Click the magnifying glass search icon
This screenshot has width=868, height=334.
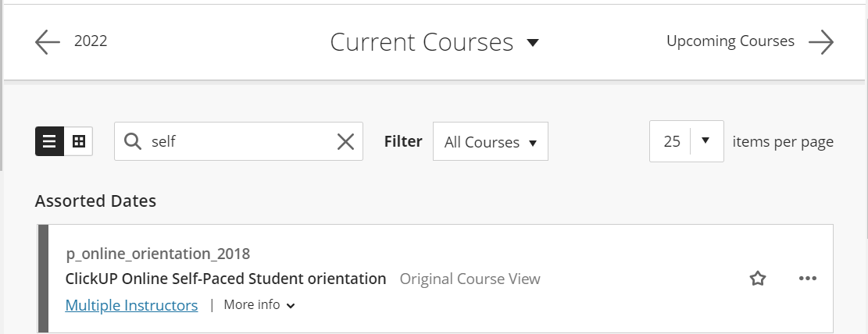point(133,141)
